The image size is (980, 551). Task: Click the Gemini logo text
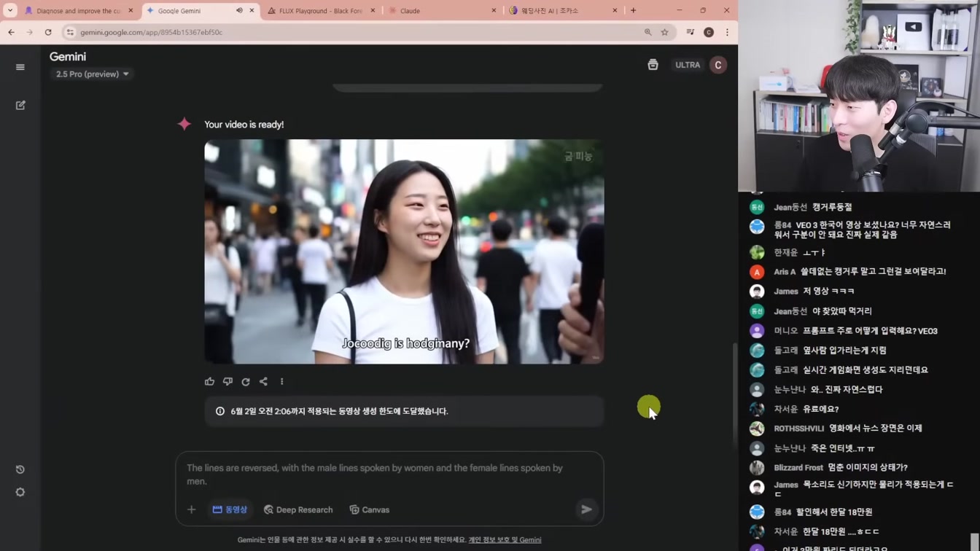pos(68,57)
